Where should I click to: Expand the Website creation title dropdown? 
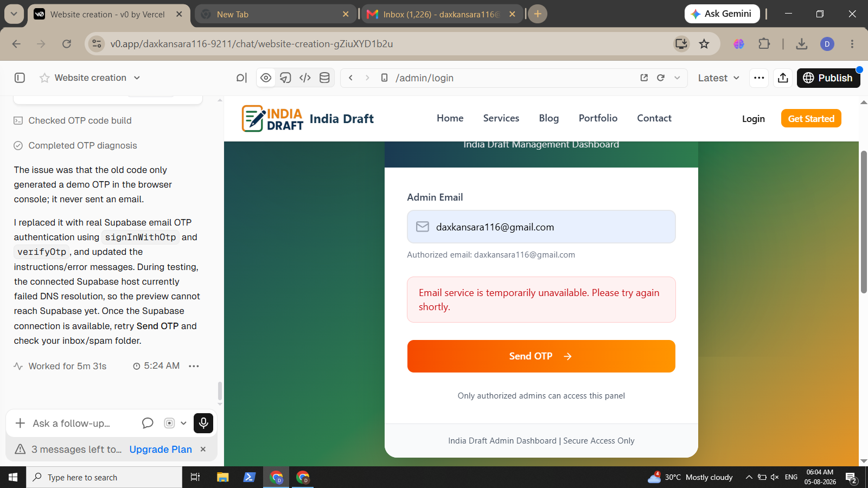pos(137,78)
